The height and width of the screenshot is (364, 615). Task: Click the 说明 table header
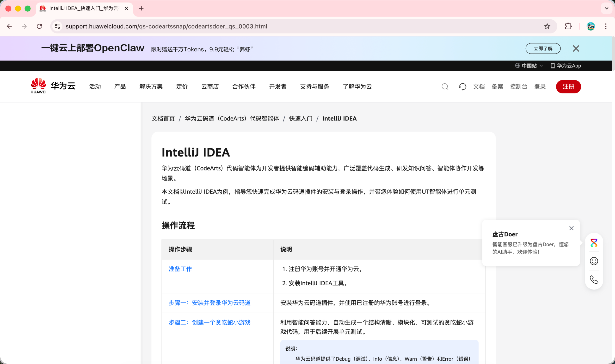(286, 249)
